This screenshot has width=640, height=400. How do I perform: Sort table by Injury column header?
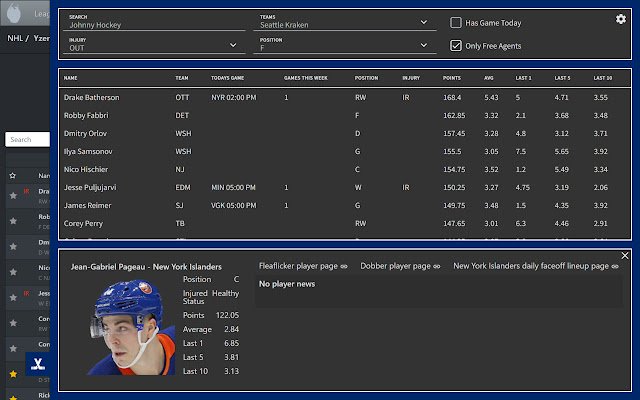tap(411, 78)
